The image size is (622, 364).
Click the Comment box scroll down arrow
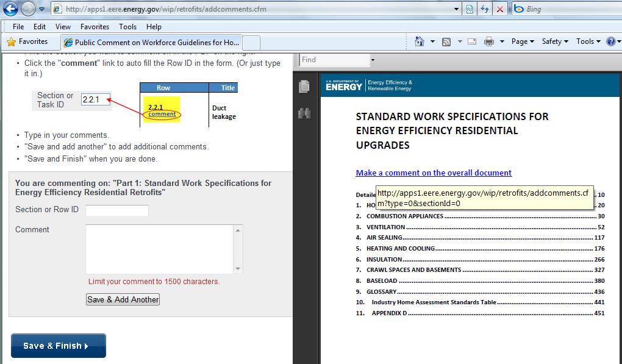pyautogui.click(x=238, y=269)
